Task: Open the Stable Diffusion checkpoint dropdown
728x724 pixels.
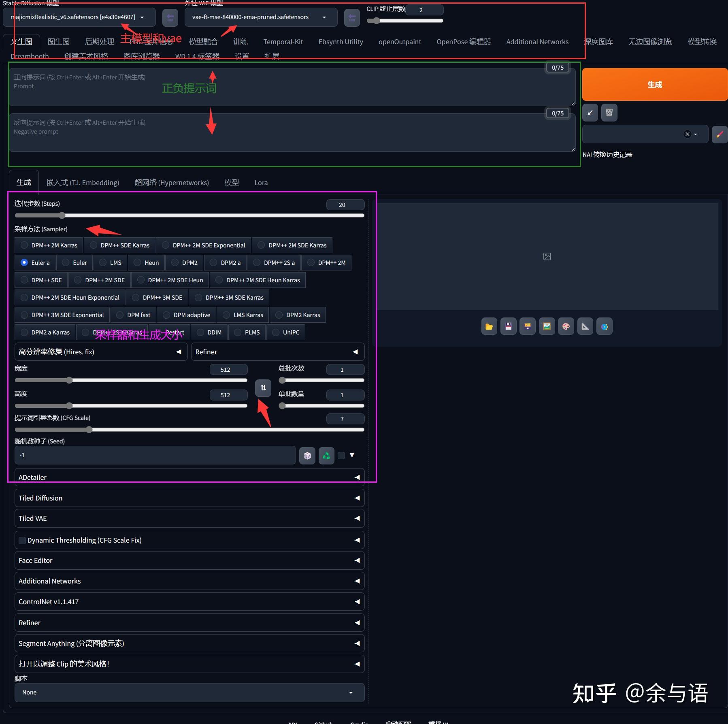Action: [142, 17]
